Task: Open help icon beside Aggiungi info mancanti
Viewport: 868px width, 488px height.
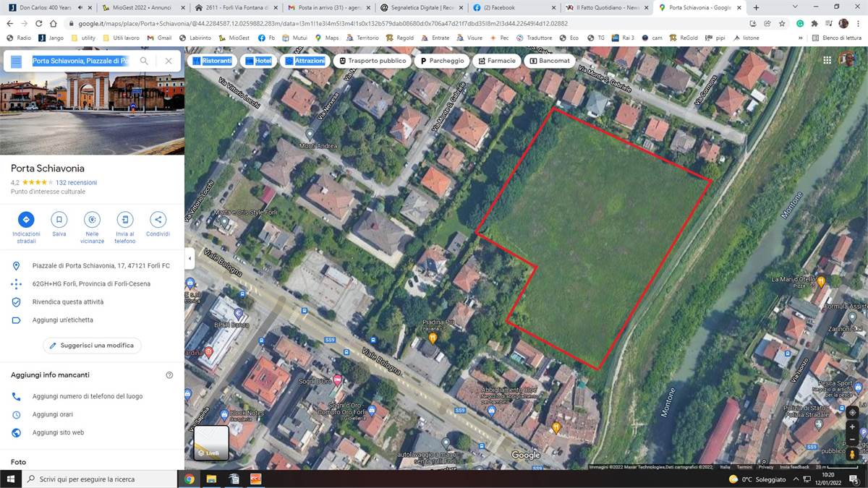Action: point(169,375)
